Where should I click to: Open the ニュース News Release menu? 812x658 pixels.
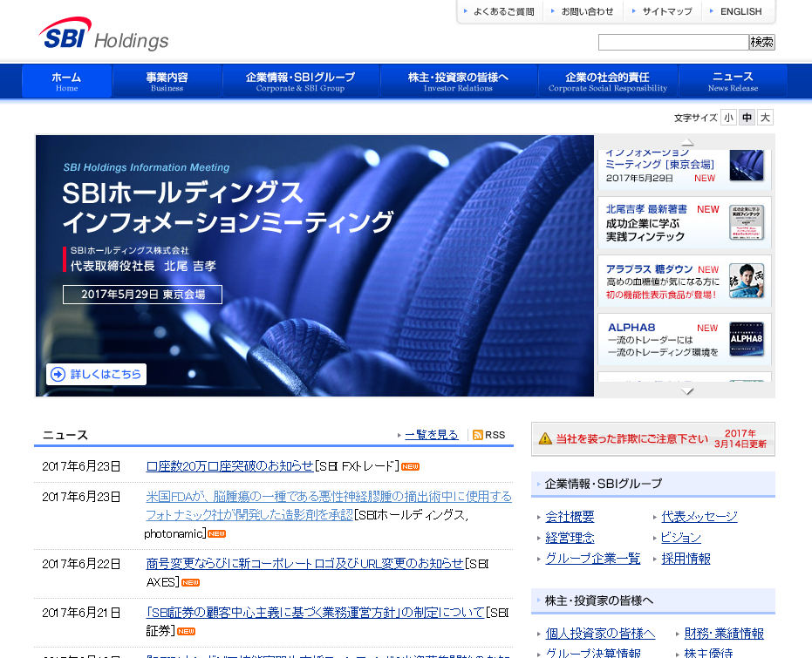[733, 81]
